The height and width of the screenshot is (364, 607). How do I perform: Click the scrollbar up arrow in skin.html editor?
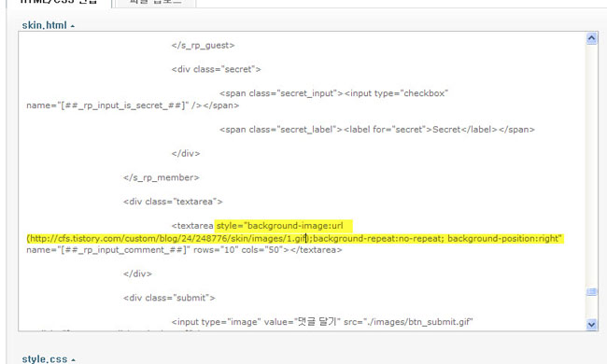591,38
